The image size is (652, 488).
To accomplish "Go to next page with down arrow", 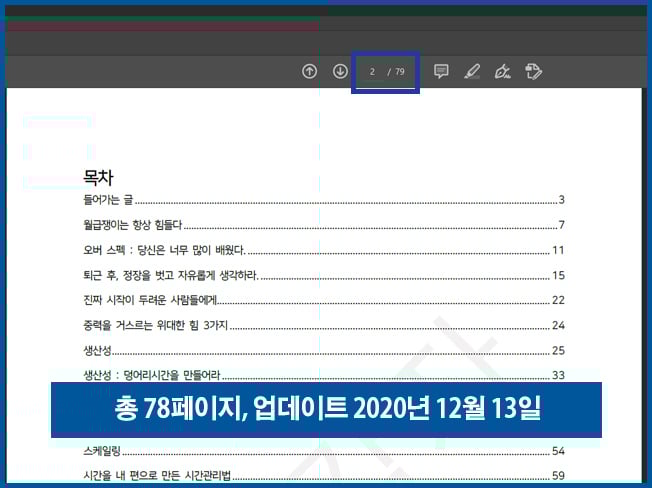I will point(340,71).
